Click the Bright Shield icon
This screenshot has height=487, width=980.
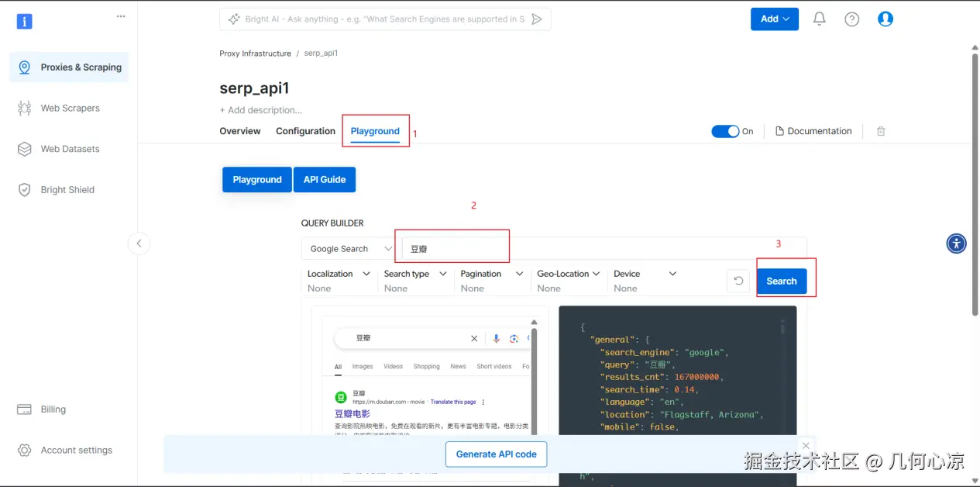point(25,190)
